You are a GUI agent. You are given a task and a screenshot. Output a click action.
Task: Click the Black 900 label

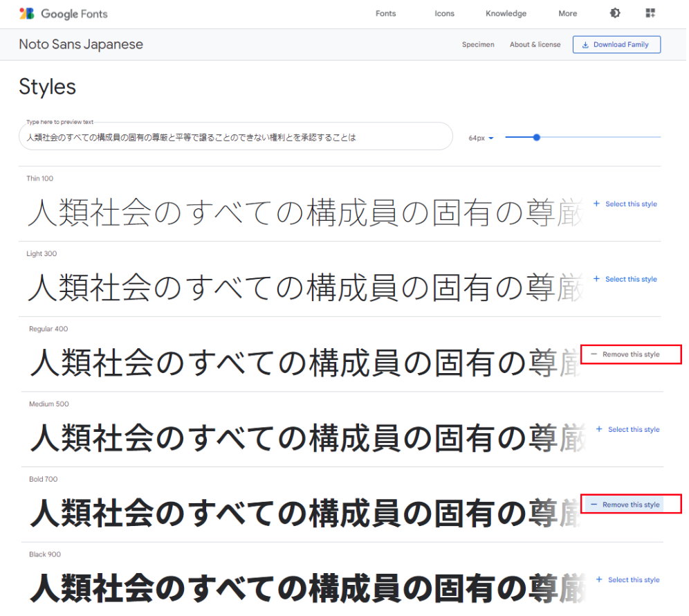coord(45,554)
